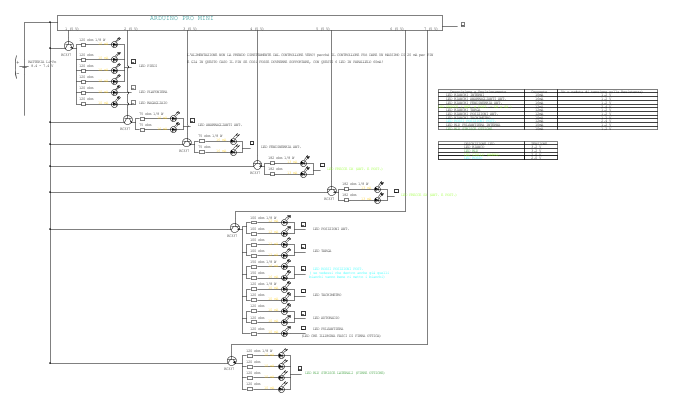The height and width of the screenshot is (408, 673).
Task: Click the small square next to LED FUOCO
Action: point(134,62)
